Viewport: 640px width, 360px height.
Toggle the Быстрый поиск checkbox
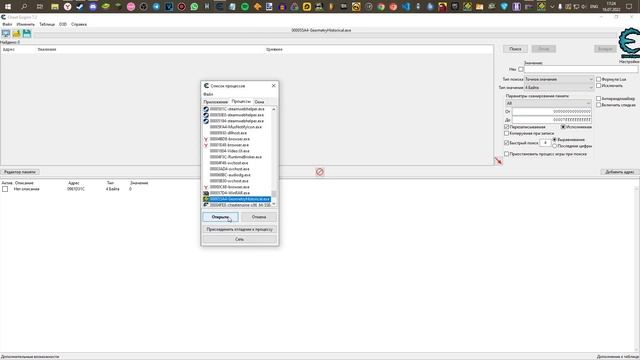click(x=507, y=143)
